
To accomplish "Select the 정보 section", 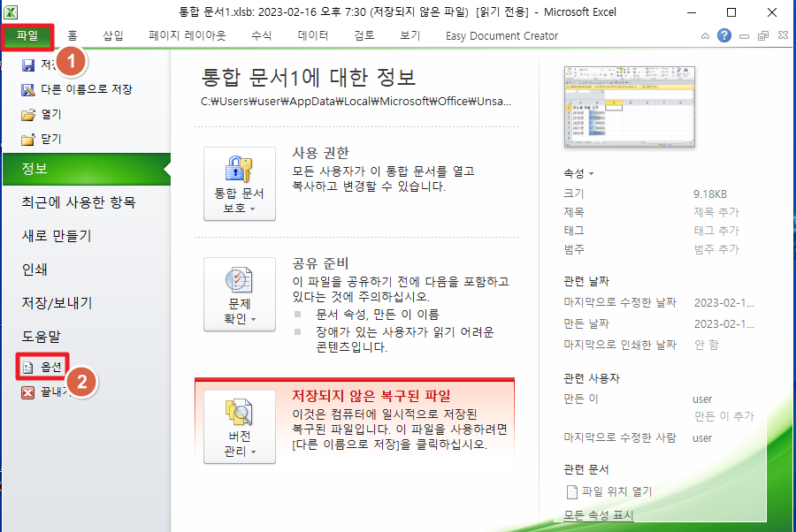I will coord(87,169).
